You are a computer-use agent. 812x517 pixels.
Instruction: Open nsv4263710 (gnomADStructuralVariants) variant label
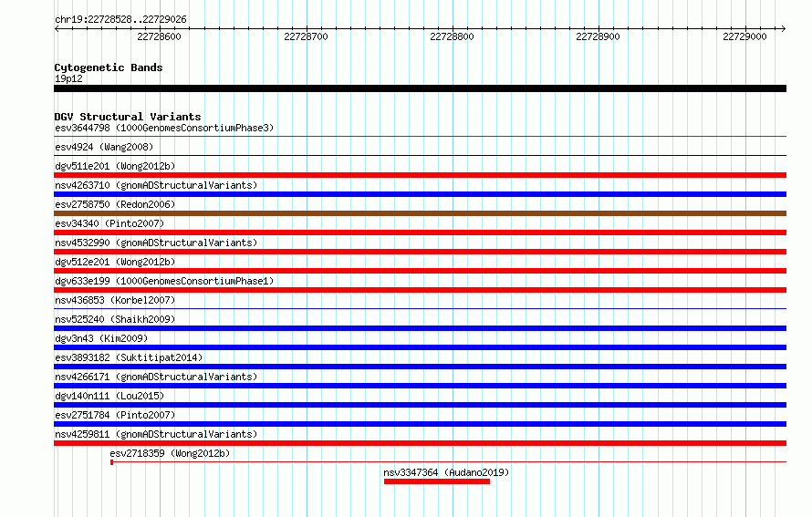click(x=156, y=185)
